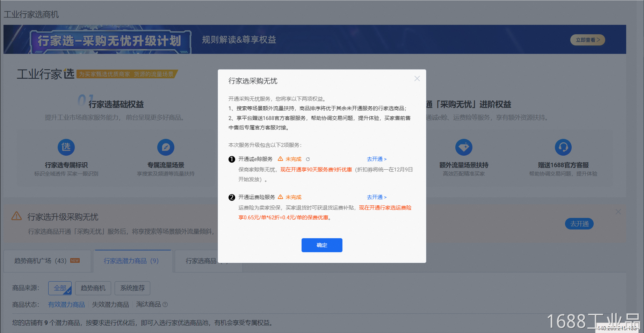Click 去开通 link for 运费险服务
Screen dimensions: 644x333
[376, 197]
